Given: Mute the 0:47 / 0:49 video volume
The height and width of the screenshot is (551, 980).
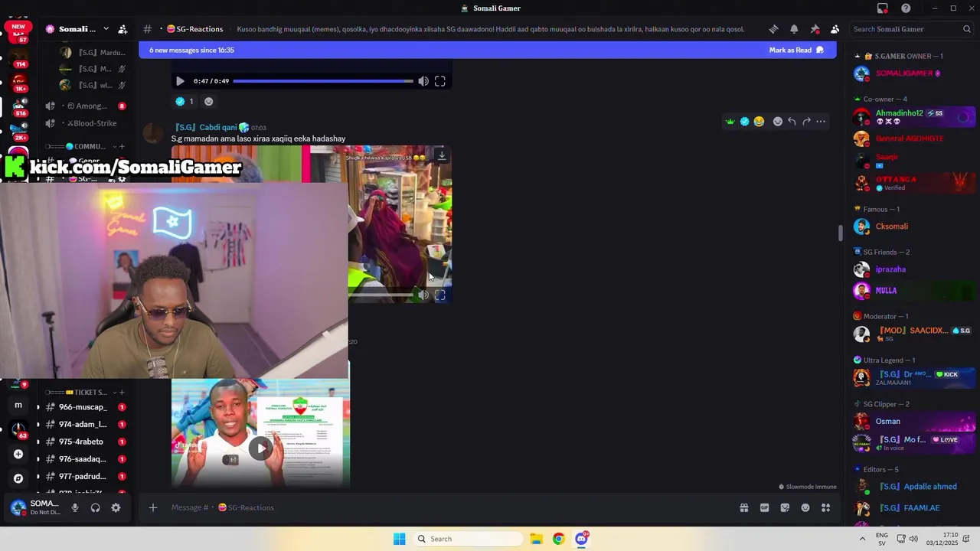Looking at the screenshot, I should pyautogui.click(x=423, y=81).
